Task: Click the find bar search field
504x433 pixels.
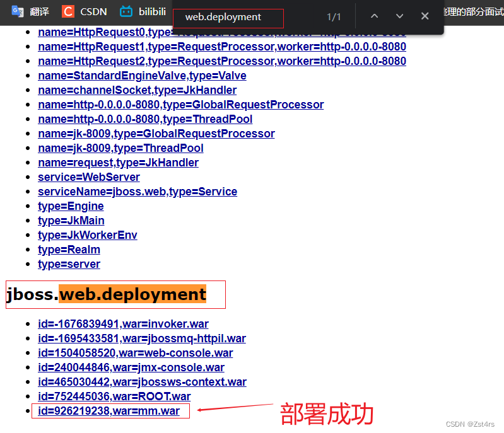Action: (228, 18)
